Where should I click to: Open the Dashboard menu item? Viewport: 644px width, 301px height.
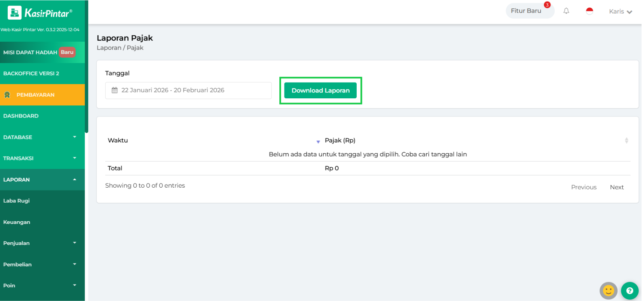[x=21, y=116]
